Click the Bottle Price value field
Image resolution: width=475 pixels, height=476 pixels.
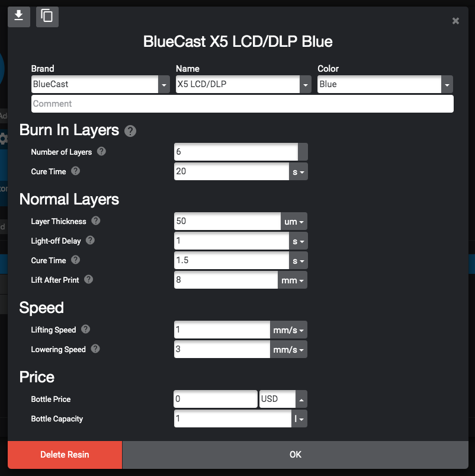pos(216,399)
